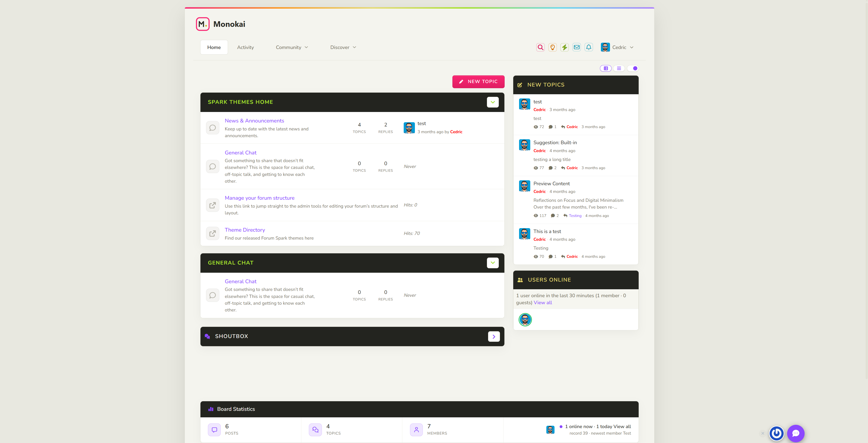The width and height of the screenshot is (868, 443).
Task: Open the This is a test topic
Action: [x=547, y=232]
